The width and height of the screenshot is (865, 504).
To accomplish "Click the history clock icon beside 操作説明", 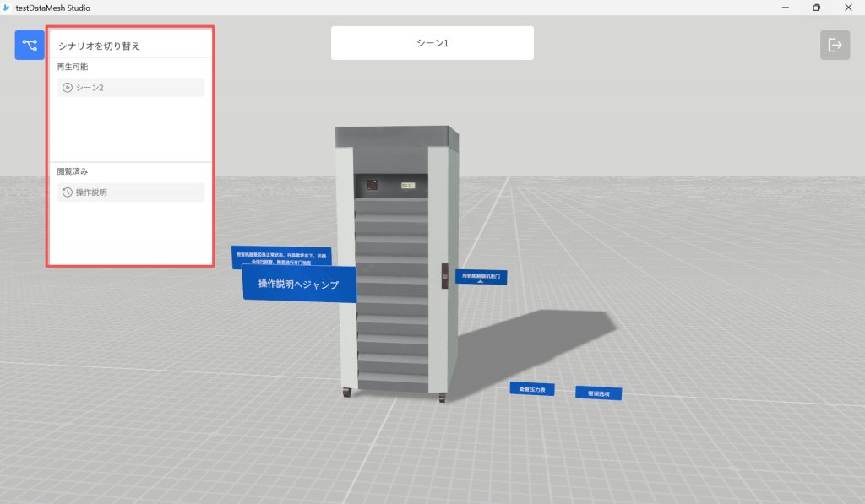I will (68, 192).
